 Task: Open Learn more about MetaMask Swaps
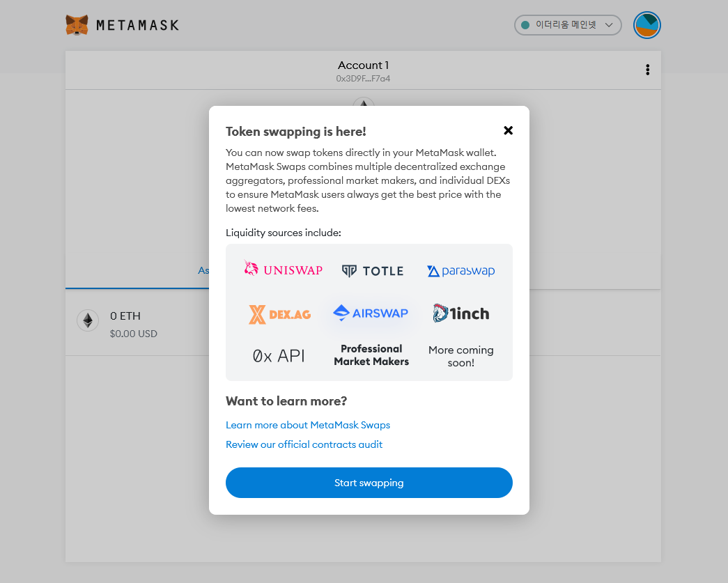(x=308, y=425)
